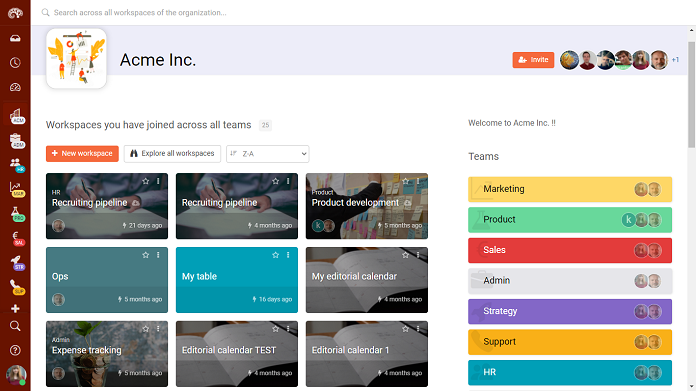The width and height of the screenshot is (696, 391).
Task: Open the Admin team
Action: (x=570, y=281)
